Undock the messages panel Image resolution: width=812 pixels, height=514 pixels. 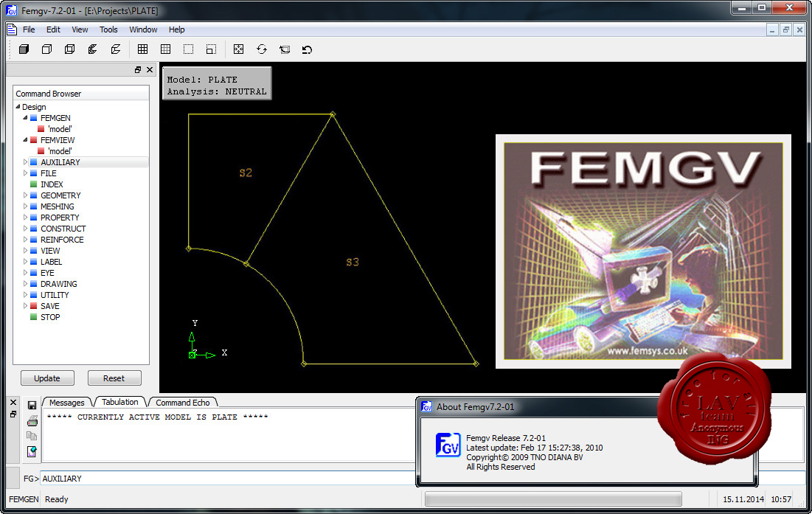point(13,414)
